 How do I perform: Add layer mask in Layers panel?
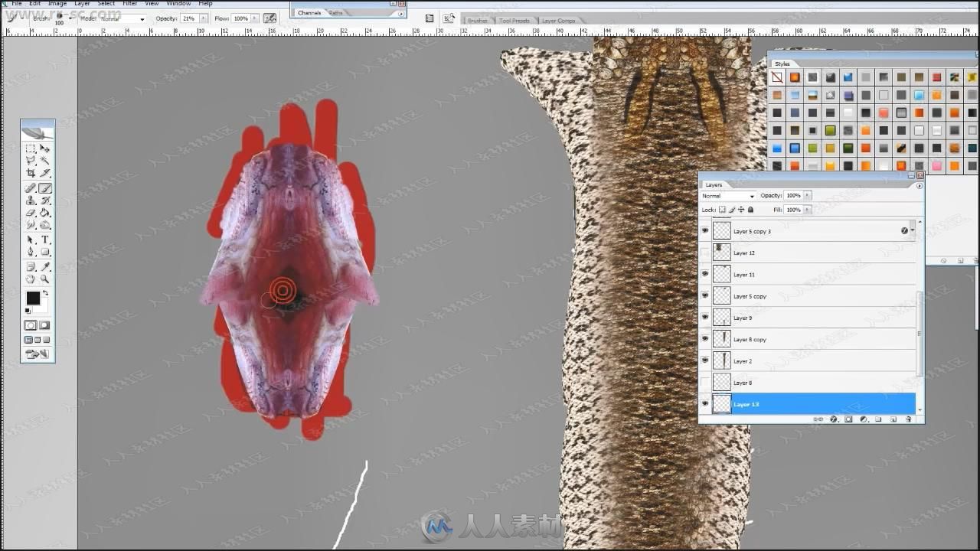(848, 419)
